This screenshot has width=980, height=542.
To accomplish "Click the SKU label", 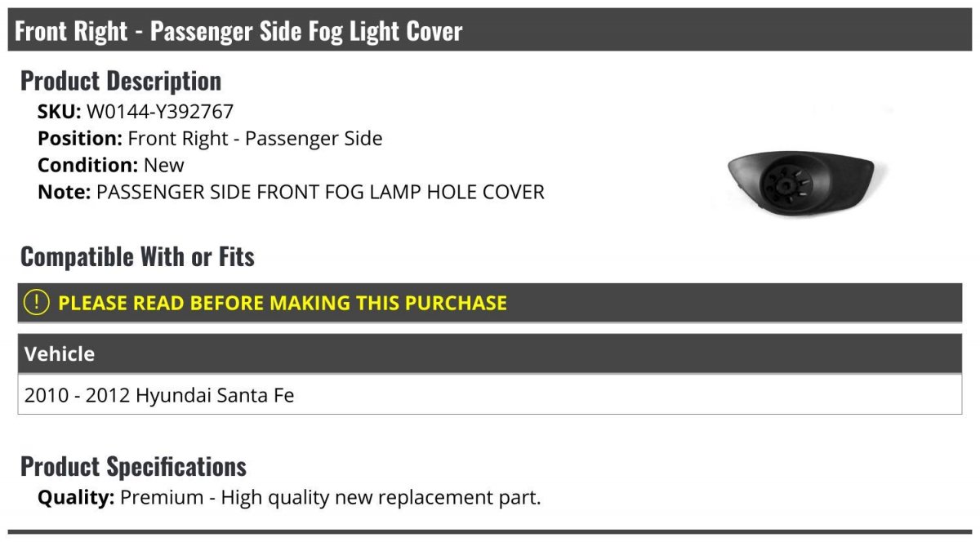I will point(59,112).
